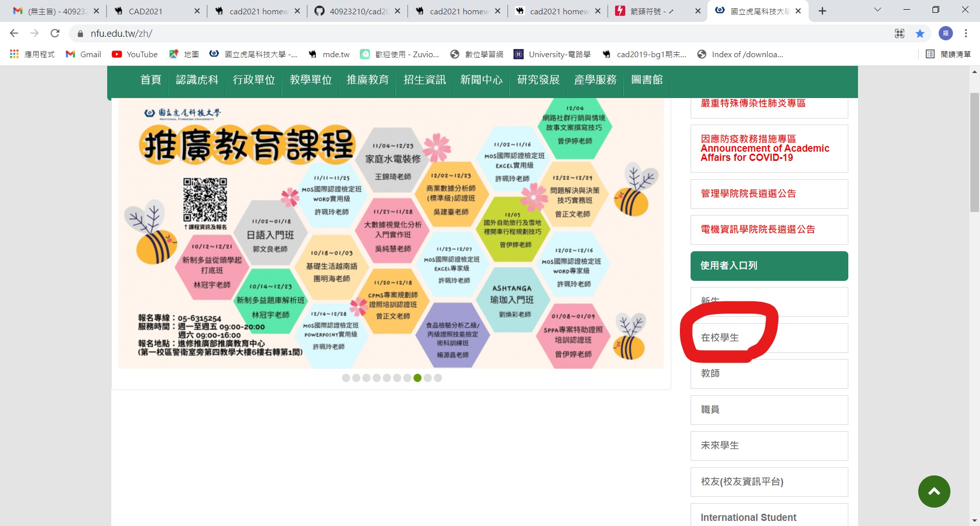Open the 推廣教育 navigation menu
The image size is (980, 526).
[x=367, y=80]
